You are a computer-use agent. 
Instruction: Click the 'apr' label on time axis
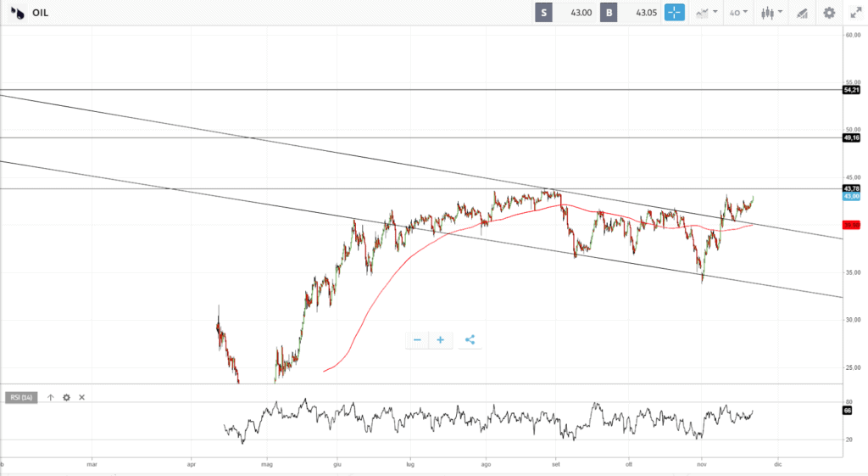click(x=191, y=464)
